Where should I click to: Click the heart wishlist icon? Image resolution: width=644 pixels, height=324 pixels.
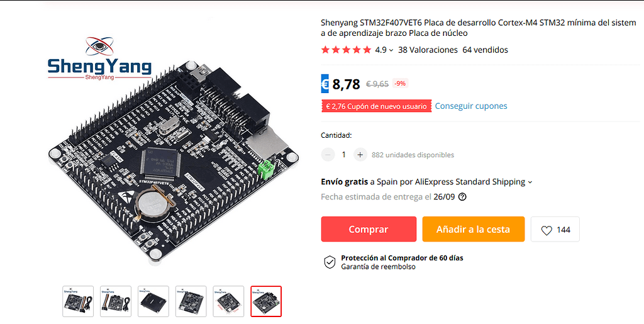coord(547,230)
